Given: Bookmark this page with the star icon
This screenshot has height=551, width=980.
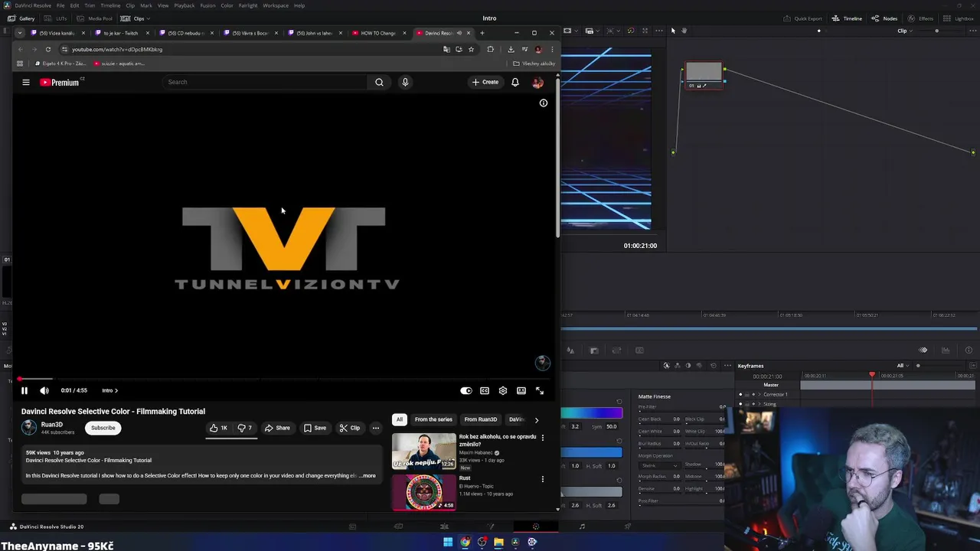Looking at the screenshot, I should click(x=471, y=49).
